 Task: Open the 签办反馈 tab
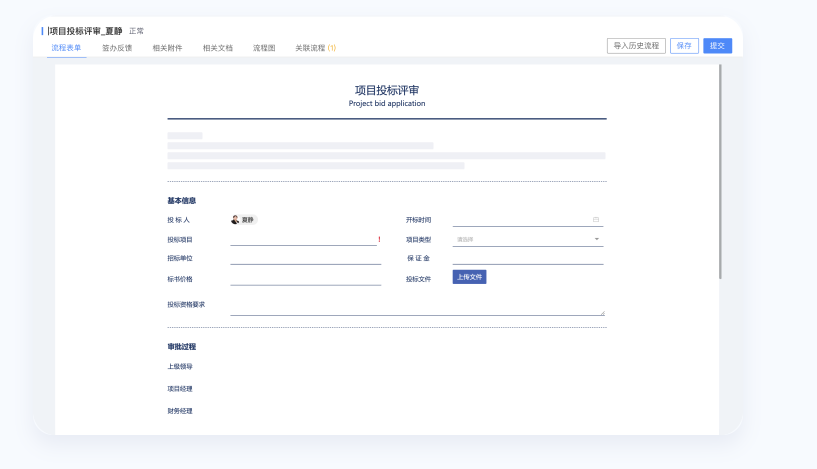pyautogui.click(x=117, y=47)
